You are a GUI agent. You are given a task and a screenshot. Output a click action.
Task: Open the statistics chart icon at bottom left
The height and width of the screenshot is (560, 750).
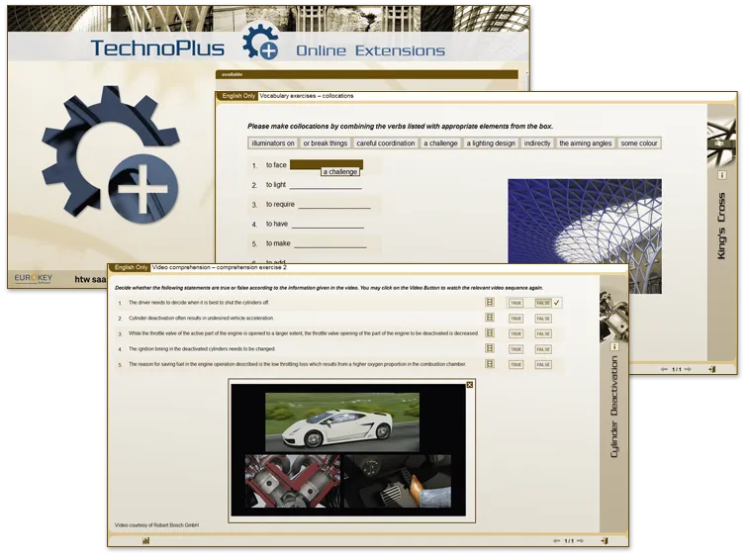[x=145, y=540]
